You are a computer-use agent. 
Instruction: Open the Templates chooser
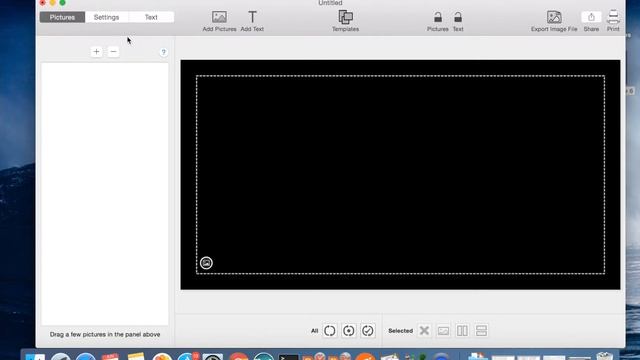(x=345, y=17)
